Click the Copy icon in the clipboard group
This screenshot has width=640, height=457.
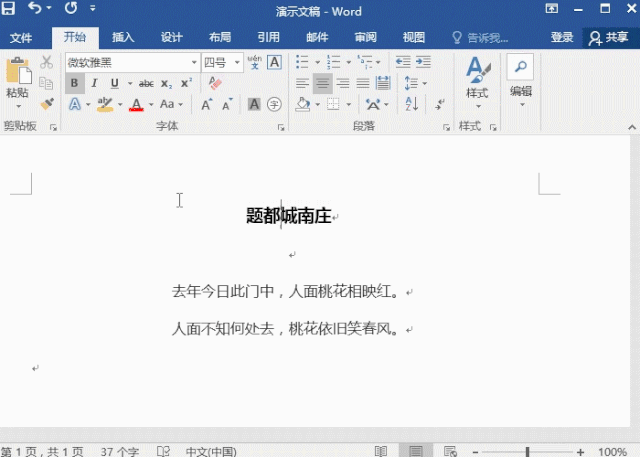pyautogui.click(x=46, y=83)
